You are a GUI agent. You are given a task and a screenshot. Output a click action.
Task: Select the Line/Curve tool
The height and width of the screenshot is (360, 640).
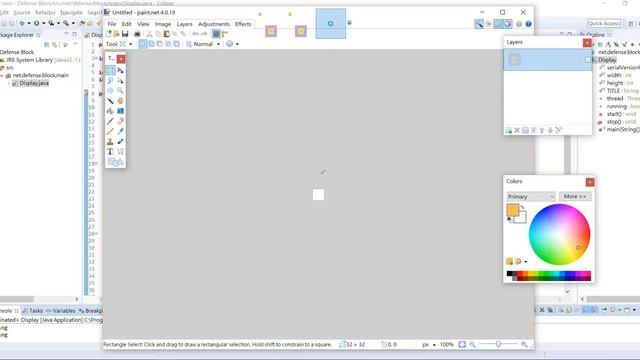click(x=120, y=152)
